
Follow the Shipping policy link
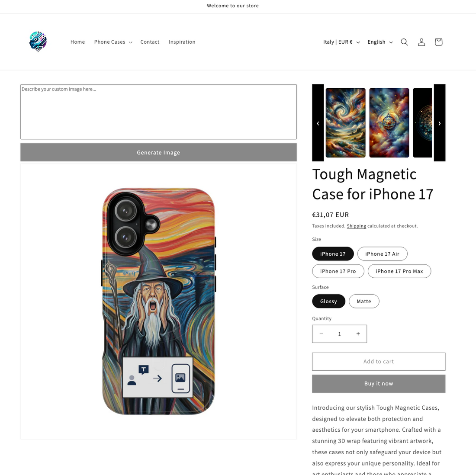coord(357,226)
